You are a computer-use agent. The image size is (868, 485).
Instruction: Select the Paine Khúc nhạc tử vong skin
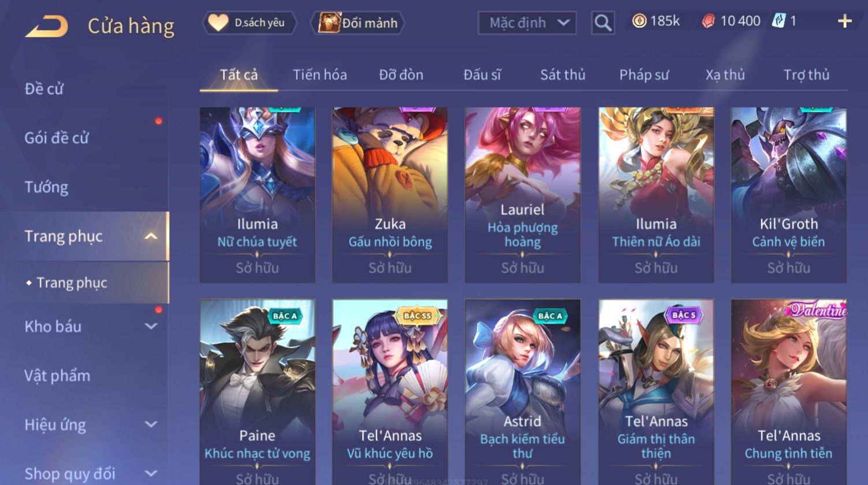[x=257, y=392]
